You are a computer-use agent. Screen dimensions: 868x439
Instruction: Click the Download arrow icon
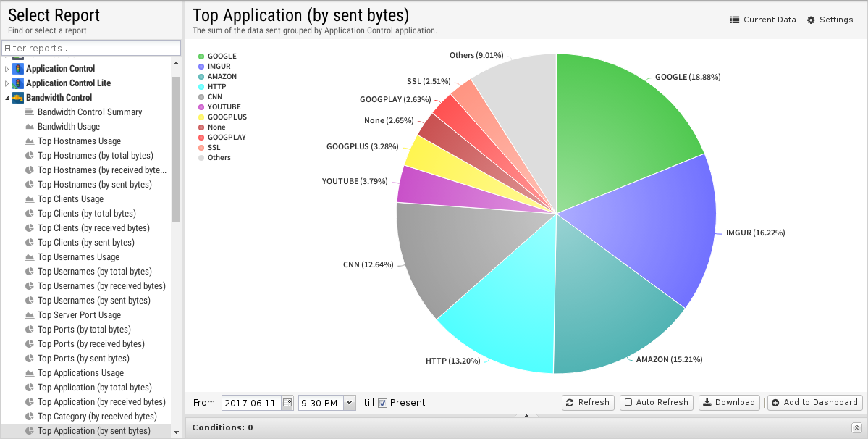click(x=707, y=403)
